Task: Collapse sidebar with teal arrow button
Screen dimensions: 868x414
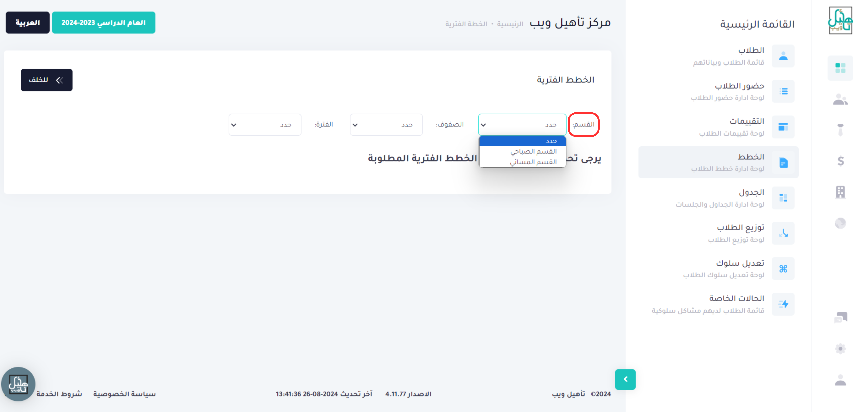Action: (x=625, y=380)
